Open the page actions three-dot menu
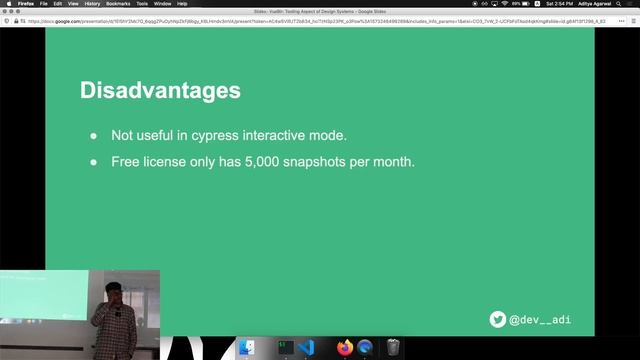The width and height of the screenshot is (640, 360). (x=621, y=21)
